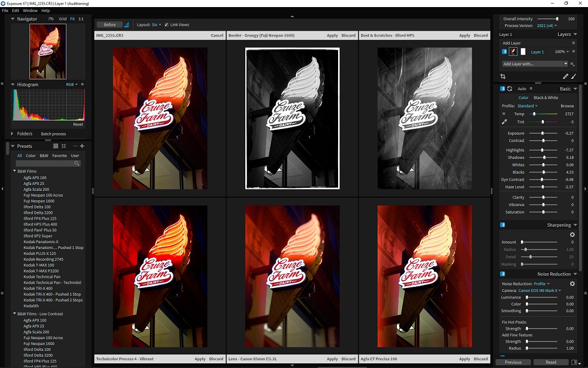Open the Edit menu
This screenshot has height=368, width=588.
pos(14,10)
